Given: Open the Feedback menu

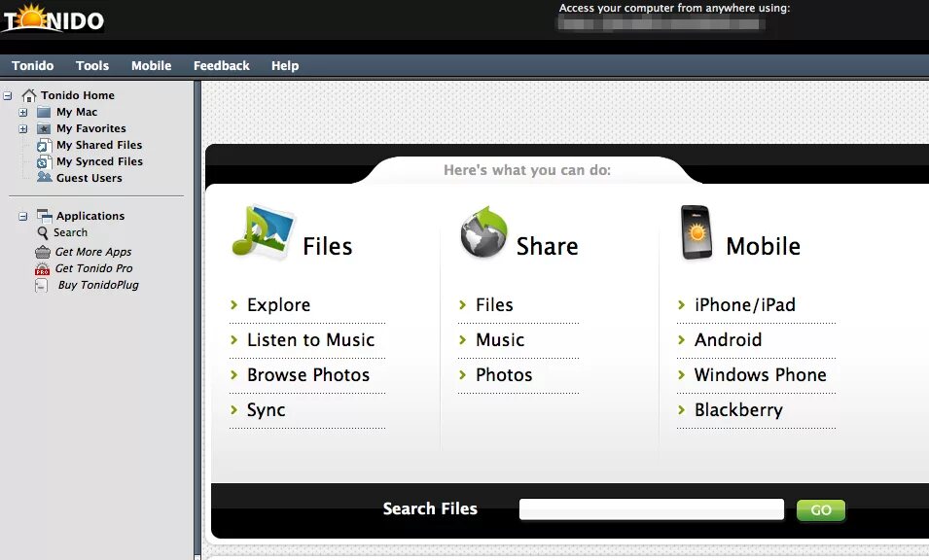Looking at the screenshot, I should point(222,66).
